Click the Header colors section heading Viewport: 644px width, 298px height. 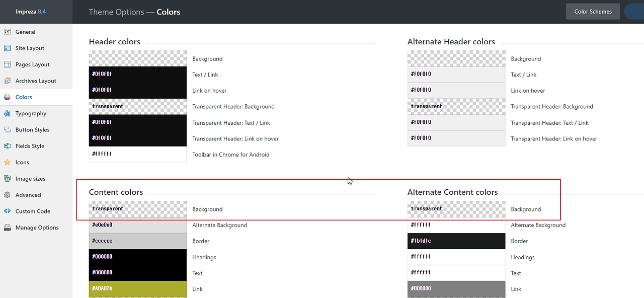[x=115, y=42]
